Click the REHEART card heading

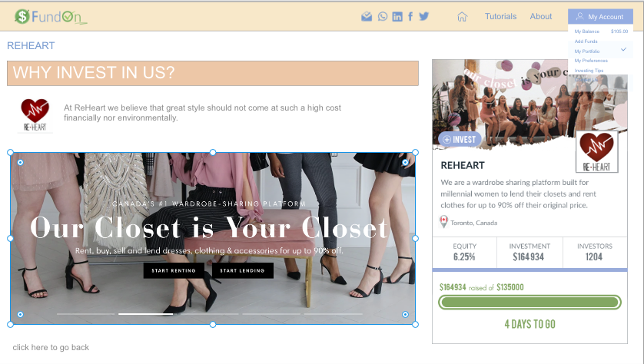pos(463,165)
